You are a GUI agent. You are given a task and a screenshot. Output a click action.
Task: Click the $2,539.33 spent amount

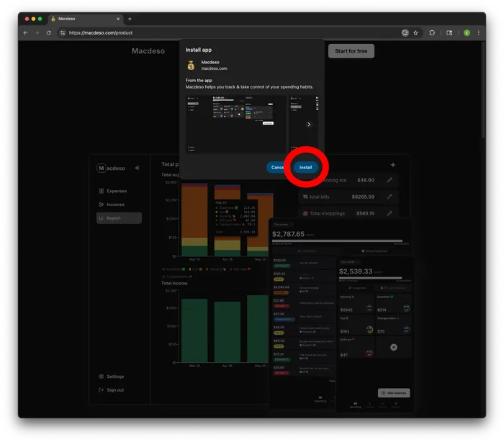coord(356,271)
